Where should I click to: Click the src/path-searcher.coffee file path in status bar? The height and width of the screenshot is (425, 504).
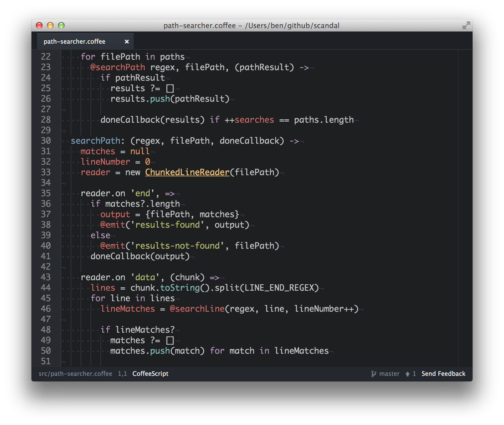pos(75,374)
